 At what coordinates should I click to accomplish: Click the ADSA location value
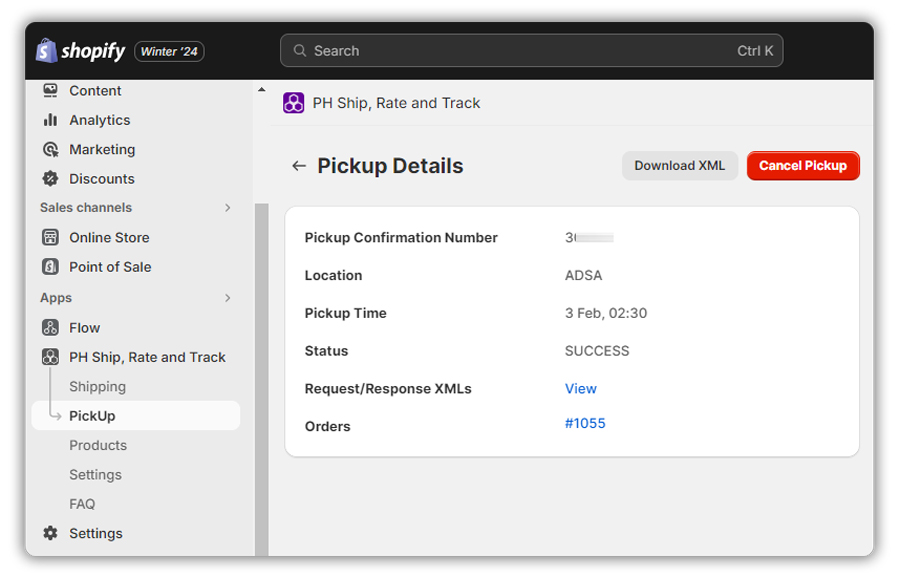point(583,275)
